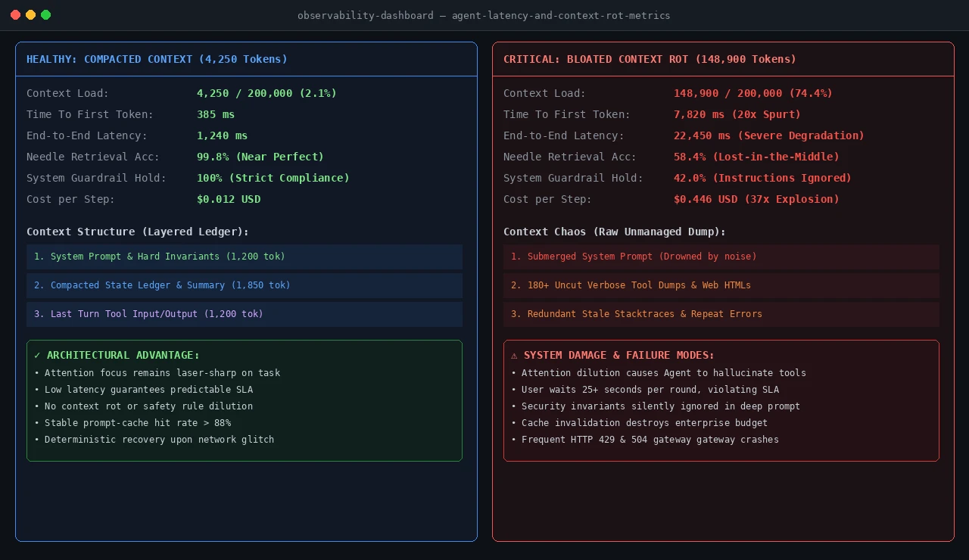Select row Compacted State Ledger & Summary
Screen dimensions: 969x560
[x=245, y=285]
